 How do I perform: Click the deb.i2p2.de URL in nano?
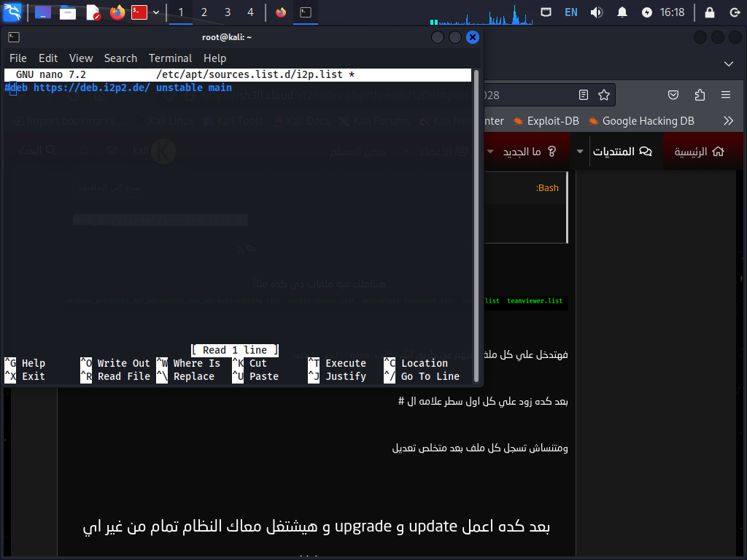pos(91,87)
